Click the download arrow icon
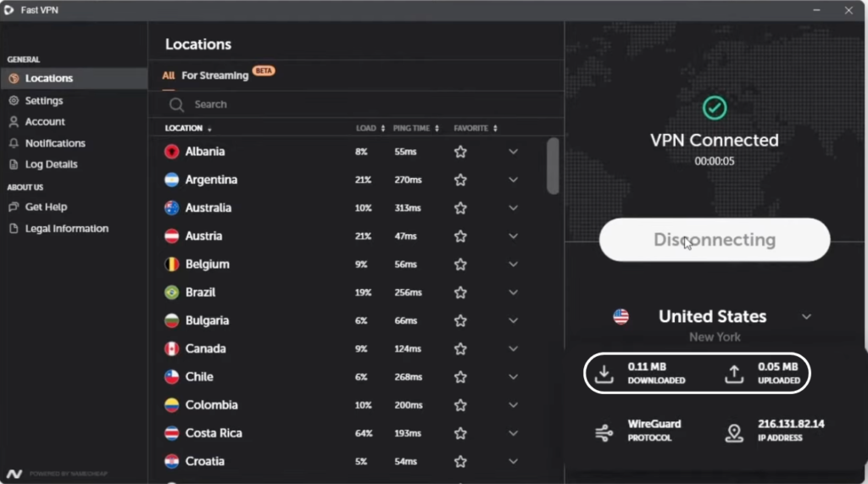Screen dimensions: 868x484 click(604, 374)
